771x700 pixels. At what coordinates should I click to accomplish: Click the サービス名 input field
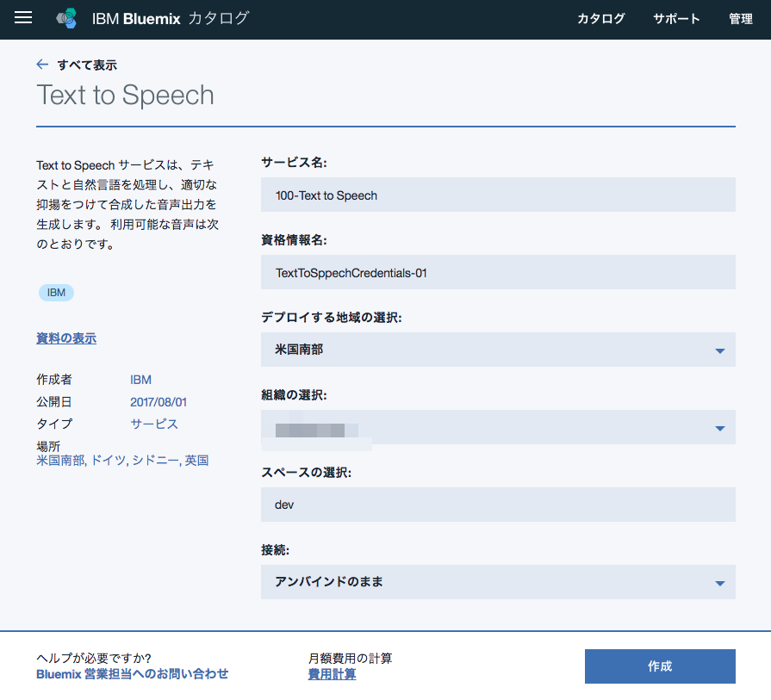point(498,195)
